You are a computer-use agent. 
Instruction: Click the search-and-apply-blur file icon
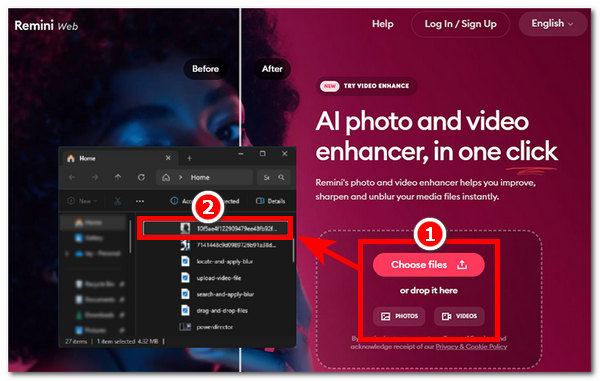coord(185,294)
